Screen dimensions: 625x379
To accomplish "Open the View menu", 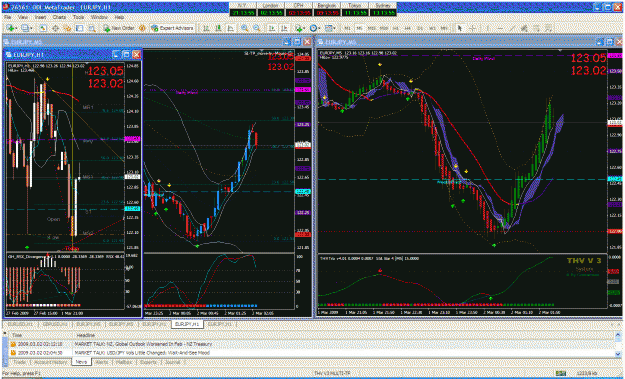I will [23, 18].
